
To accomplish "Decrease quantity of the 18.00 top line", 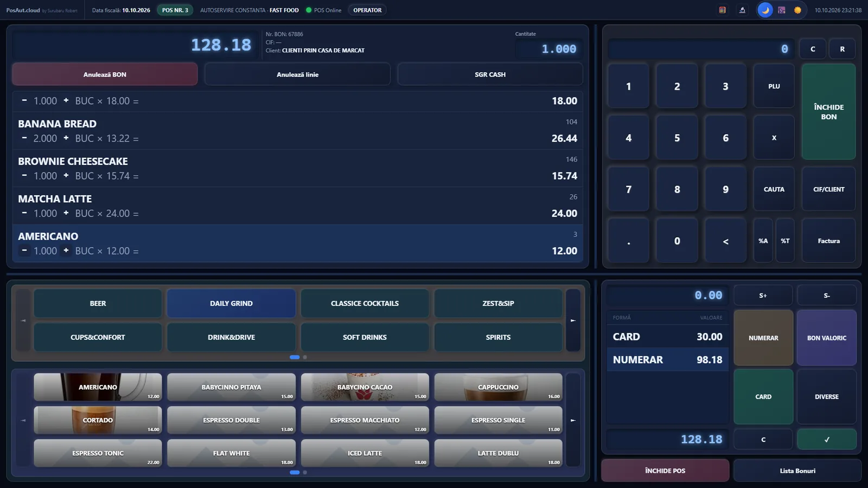I will click(24, 101).
